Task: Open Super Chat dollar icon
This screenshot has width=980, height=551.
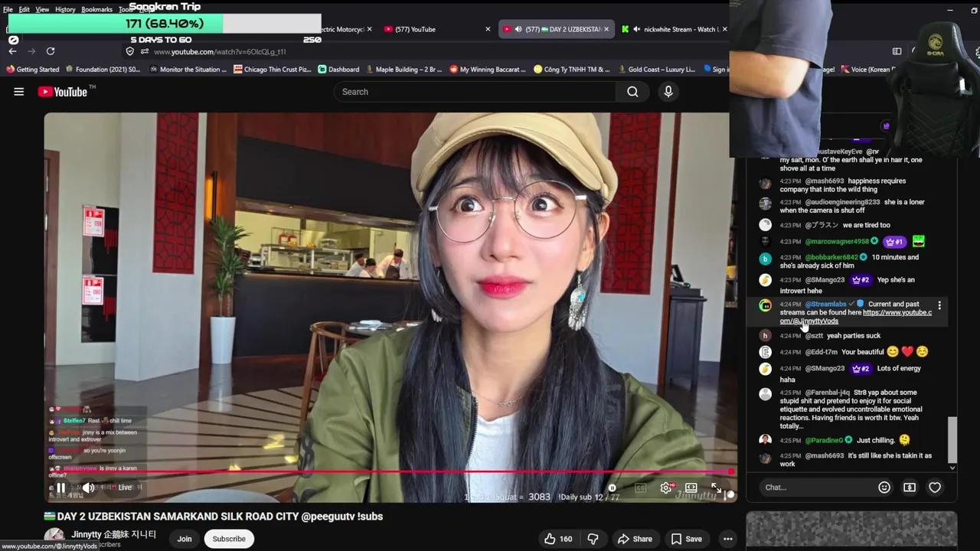Action: [x=910, y=487]
